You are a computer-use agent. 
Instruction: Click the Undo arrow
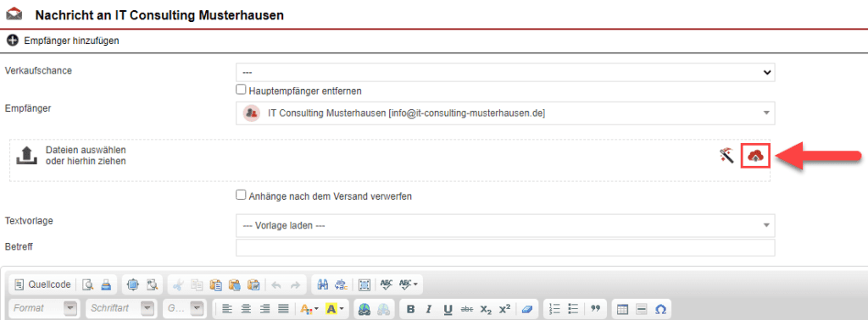pos(276,285)
